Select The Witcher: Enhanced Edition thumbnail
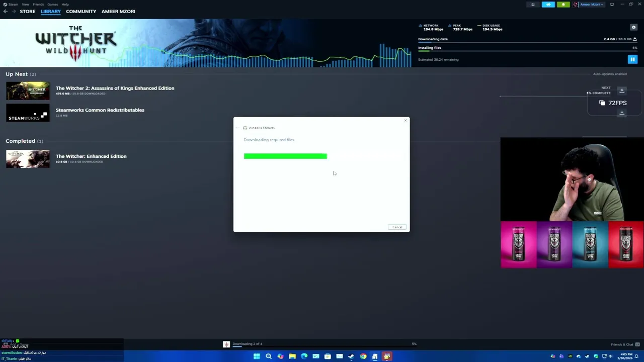The height and width of the screenshot is (362, 644). (28, 159)
